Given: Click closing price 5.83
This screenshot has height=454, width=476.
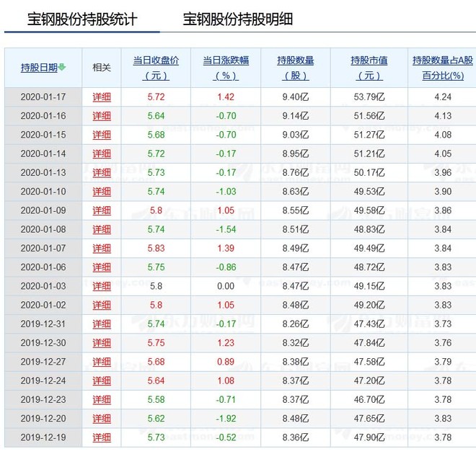Looking at the screenshot, I should [156, 249].
